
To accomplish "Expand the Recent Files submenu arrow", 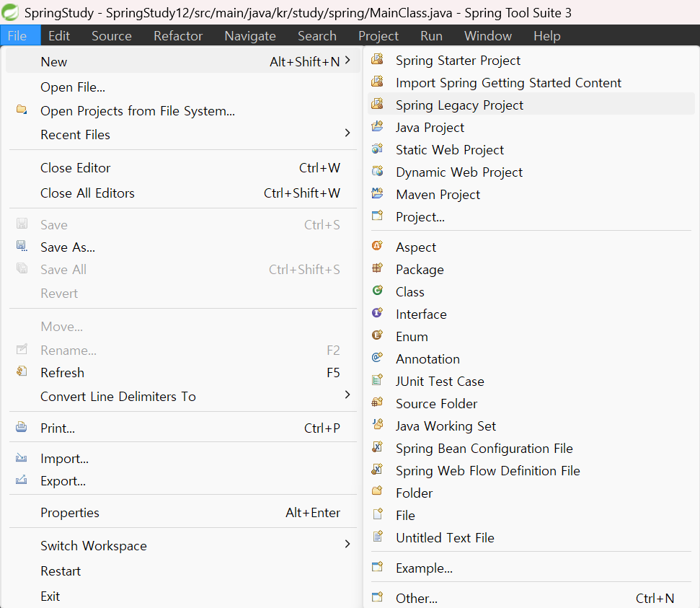I will pyautogui.click(x=347, y=133).
